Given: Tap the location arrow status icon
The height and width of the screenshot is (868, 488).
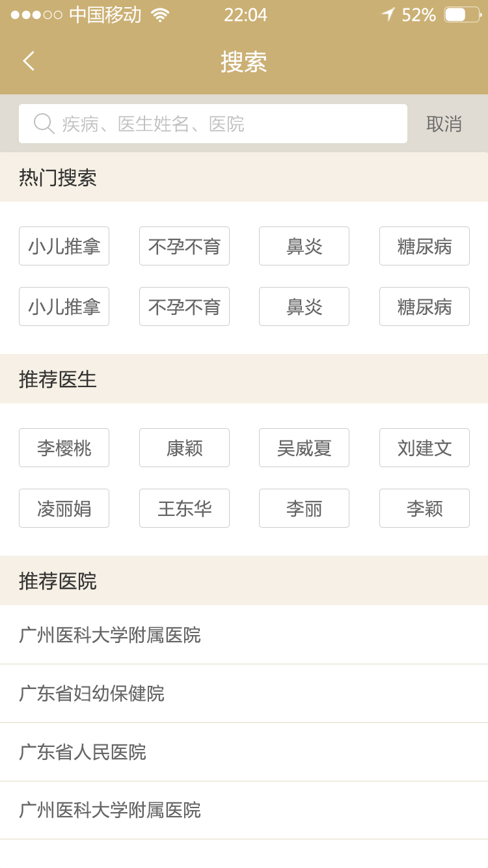Looking at the screenshot, I should pos(388,14).
